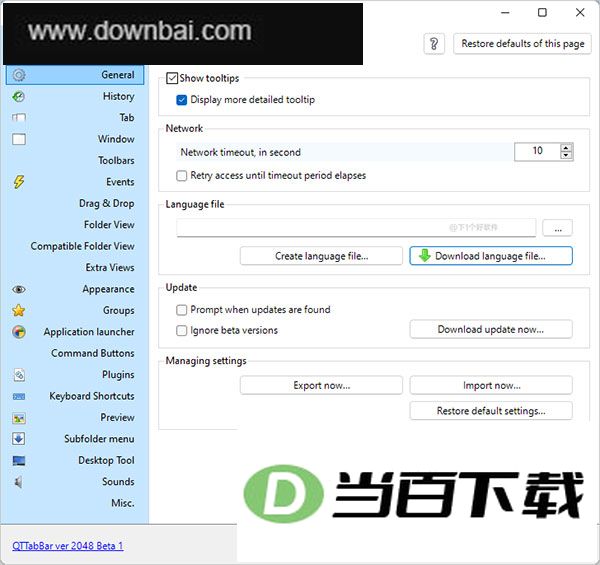Maximize the options window
The height and width of the screenshot is (565, 600).
point(542,13)
